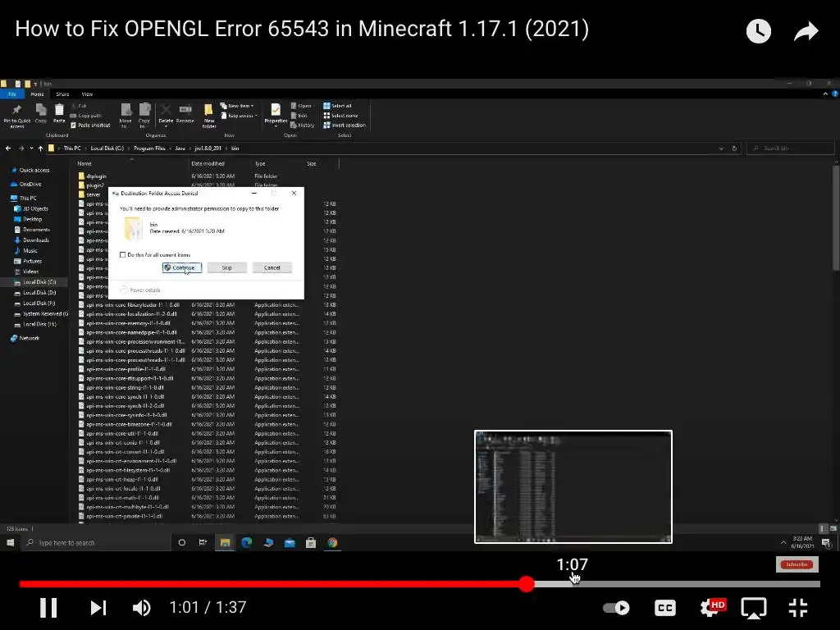Click Paste shortcut in the ribbon
This screenshot has height=630, width=840.
90,126
